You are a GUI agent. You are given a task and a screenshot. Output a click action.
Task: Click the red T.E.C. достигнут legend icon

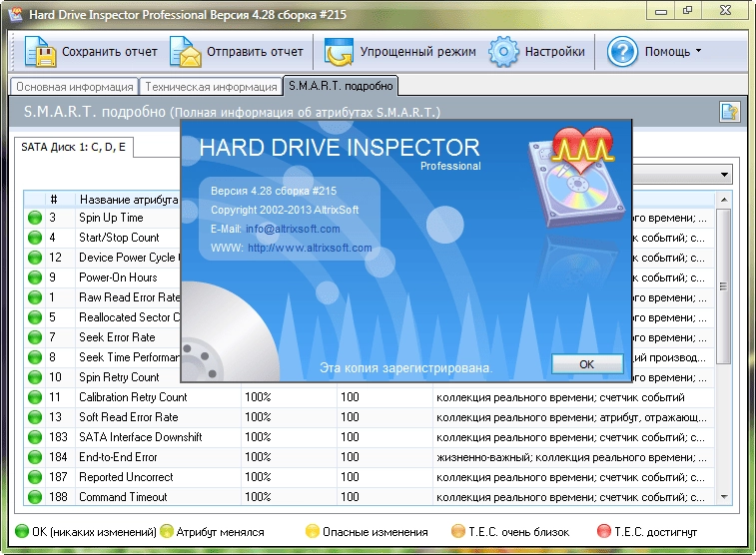(x=604, y=531)
